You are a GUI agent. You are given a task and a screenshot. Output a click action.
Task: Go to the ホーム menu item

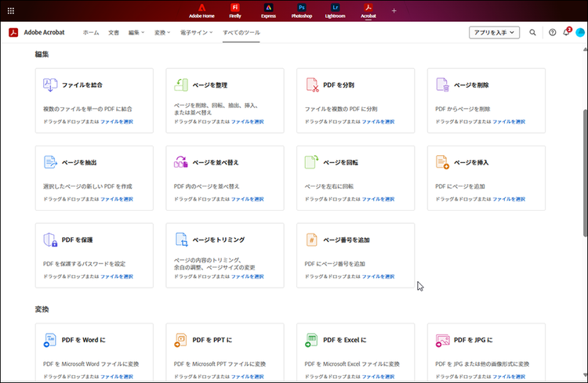pos(91,32)
